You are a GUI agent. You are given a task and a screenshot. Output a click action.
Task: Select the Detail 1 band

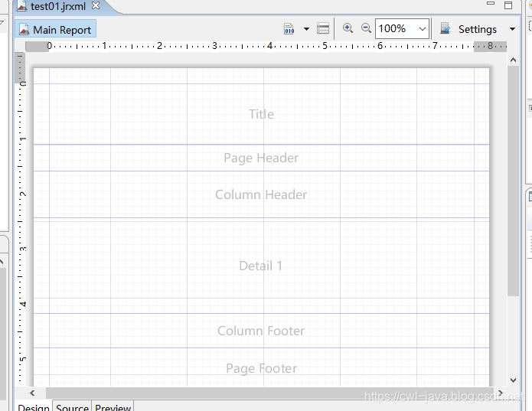coord(261,266)
